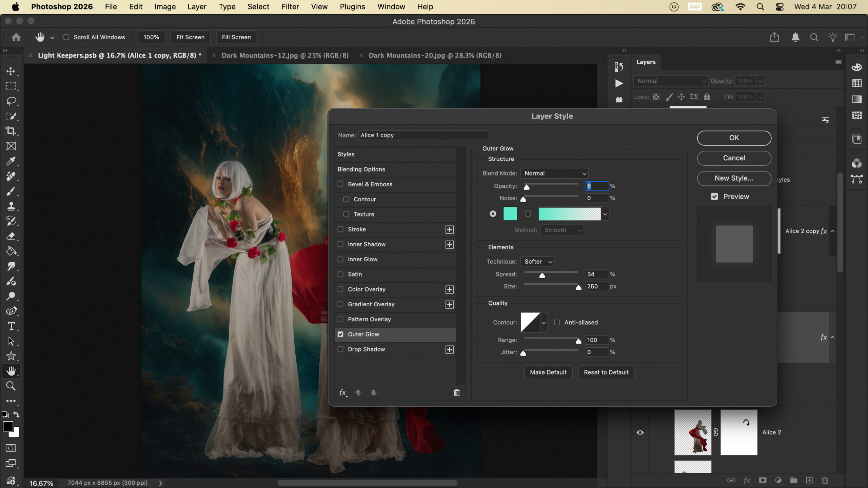
Task: Open the Technique dropdown set to Softer
Action: 537,262
